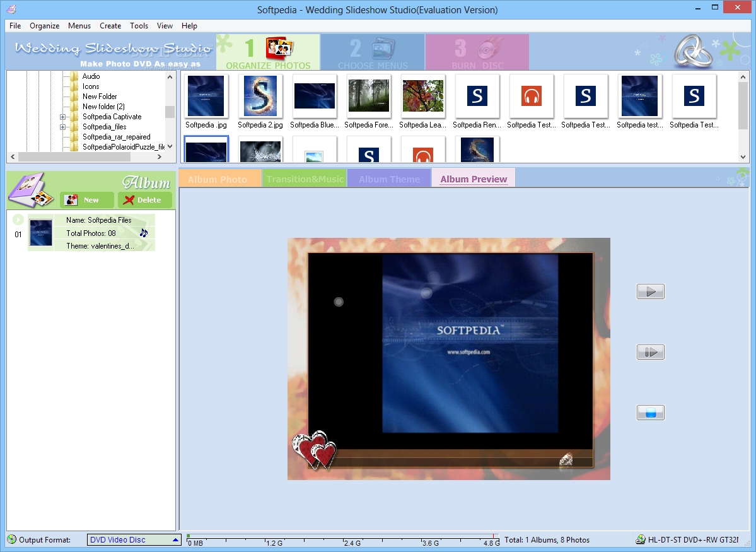756x552 pixels.
Task: Open the Help menu
Action: coord(189,26)
